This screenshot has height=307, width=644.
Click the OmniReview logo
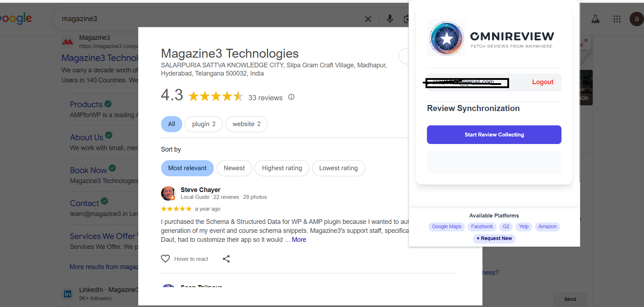(447, 38)
